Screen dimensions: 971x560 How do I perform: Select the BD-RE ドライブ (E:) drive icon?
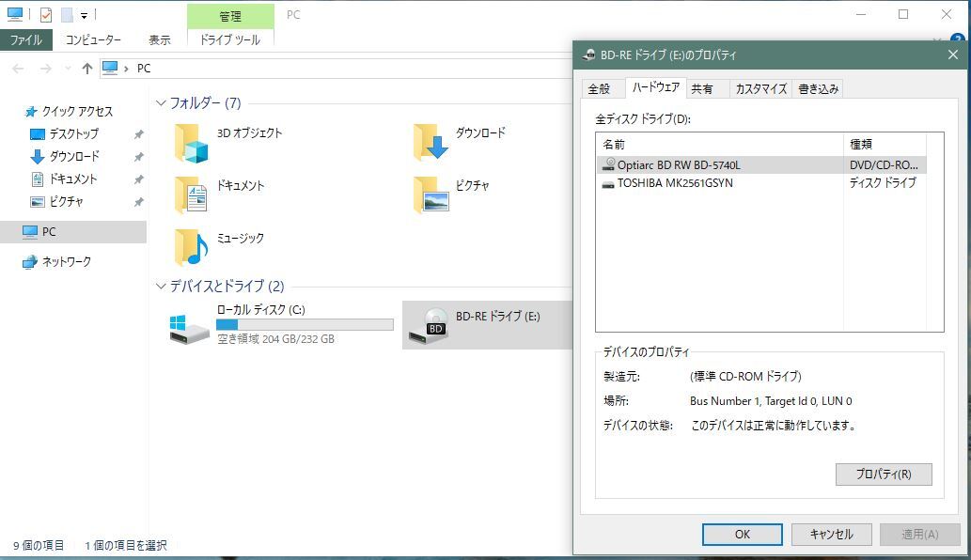tap(429, 326)
